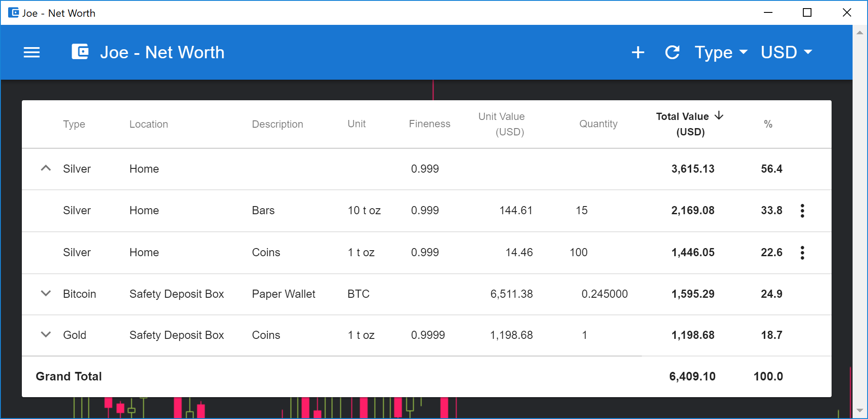Open the USD currency dropdown
The width and height of the screenshot is (868, 419).
787,52
